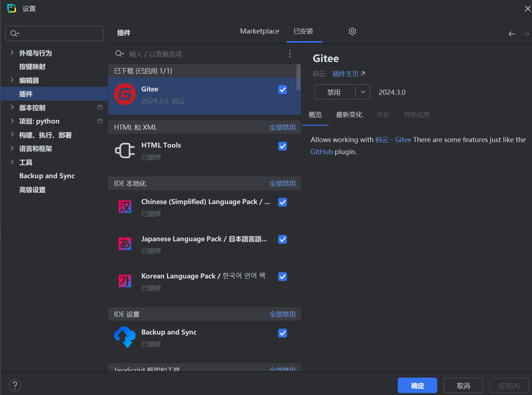Click the external link arrow beside 插件主页
This screenshot has width=532, height=395.
click(363, 74)
